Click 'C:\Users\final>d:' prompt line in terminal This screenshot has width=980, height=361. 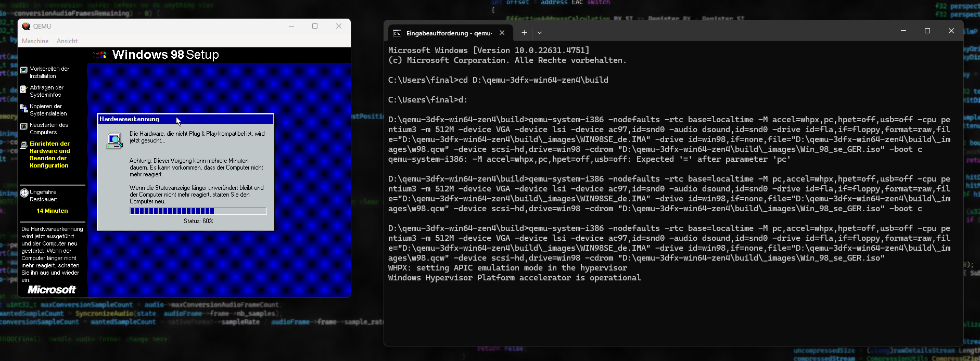428,100
